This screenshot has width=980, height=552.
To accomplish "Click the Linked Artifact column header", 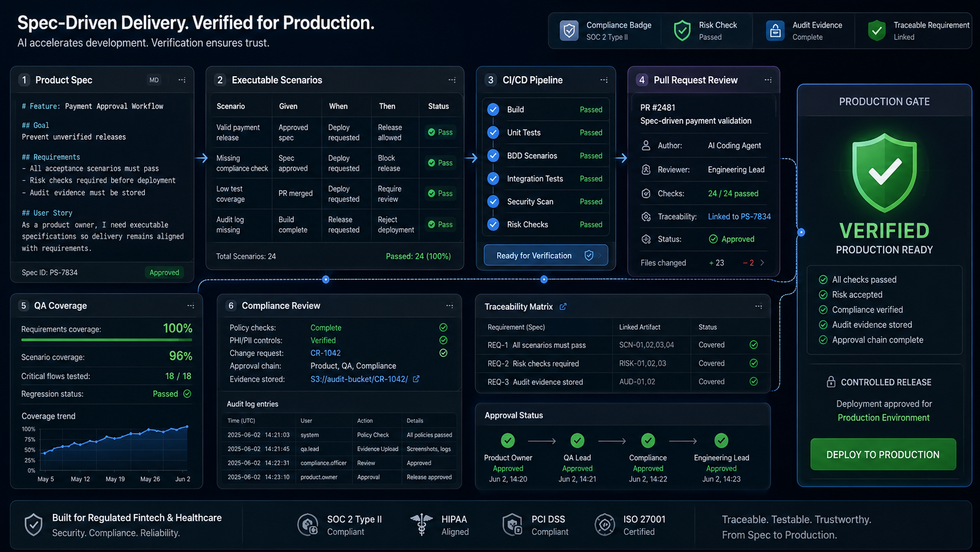I will coord(639,327).
